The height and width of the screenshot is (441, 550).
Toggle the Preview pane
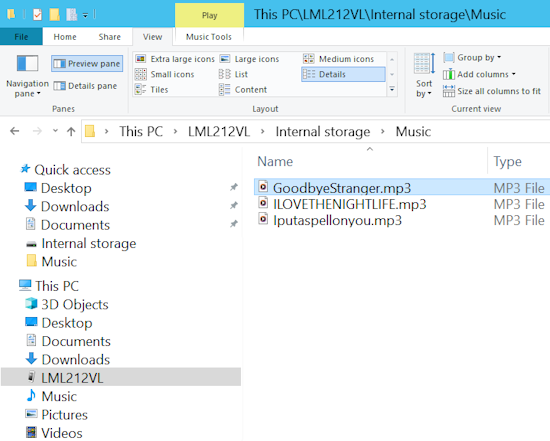[87, 64]
